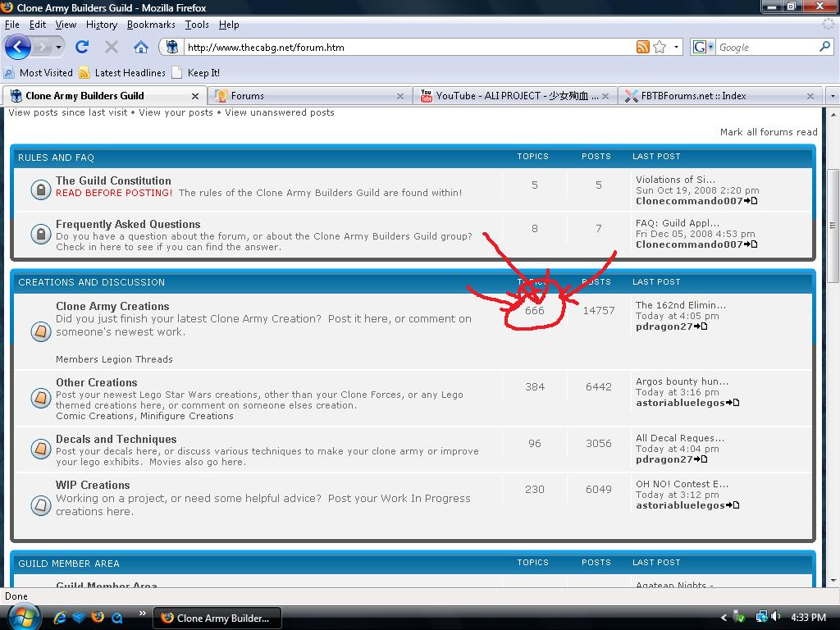
Task: Open the Help menu
Action: (x=229, y=25)
